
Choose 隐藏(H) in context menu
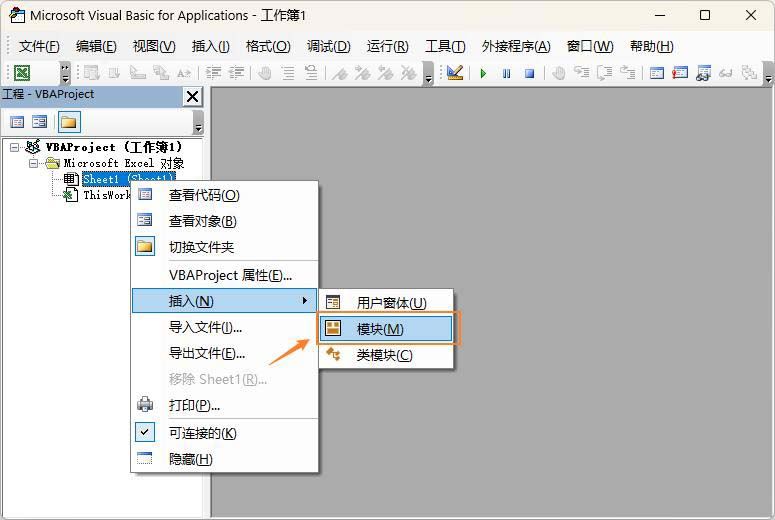pyautogui.click(x=225, y=459)
